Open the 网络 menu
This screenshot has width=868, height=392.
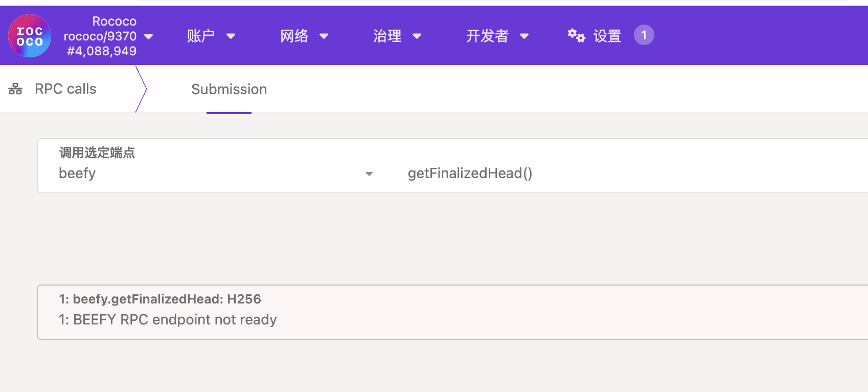tap(294, 35)
